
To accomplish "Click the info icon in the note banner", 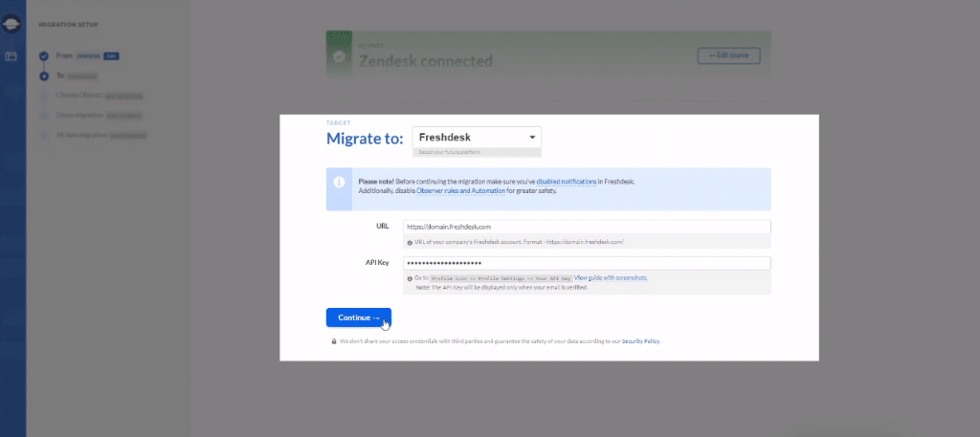I will click(x=339, y=183).
